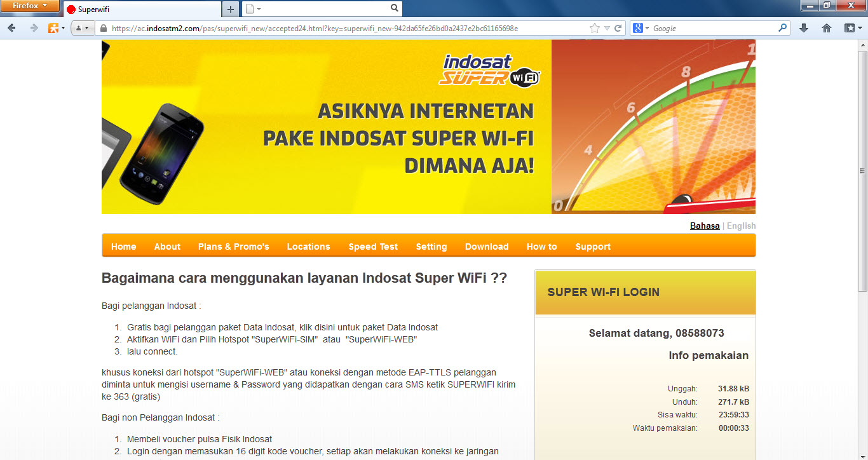Click the 'Info pemakaian' heading
This screenshot has height=460, width=868.
tap(709, 355)
